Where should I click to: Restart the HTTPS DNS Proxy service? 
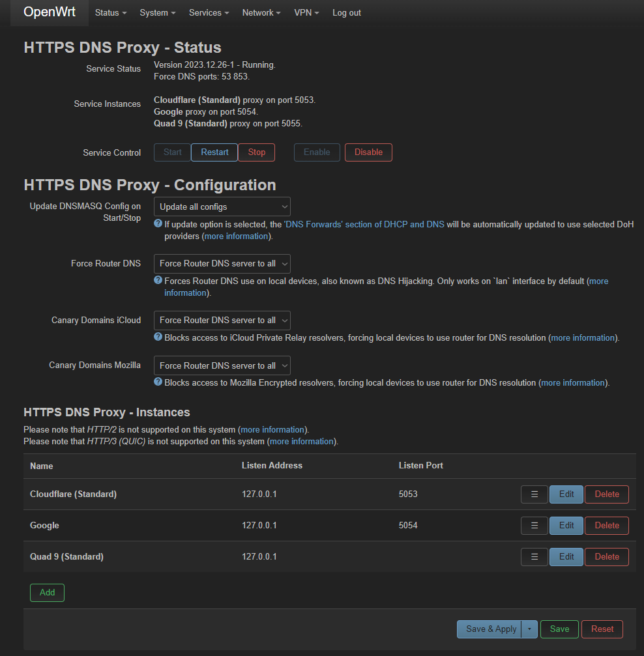coord(214,152)
